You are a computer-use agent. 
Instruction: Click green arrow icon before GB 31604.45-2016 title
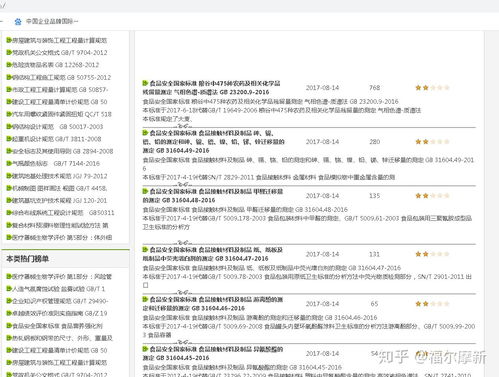click(x=145, y=349)
